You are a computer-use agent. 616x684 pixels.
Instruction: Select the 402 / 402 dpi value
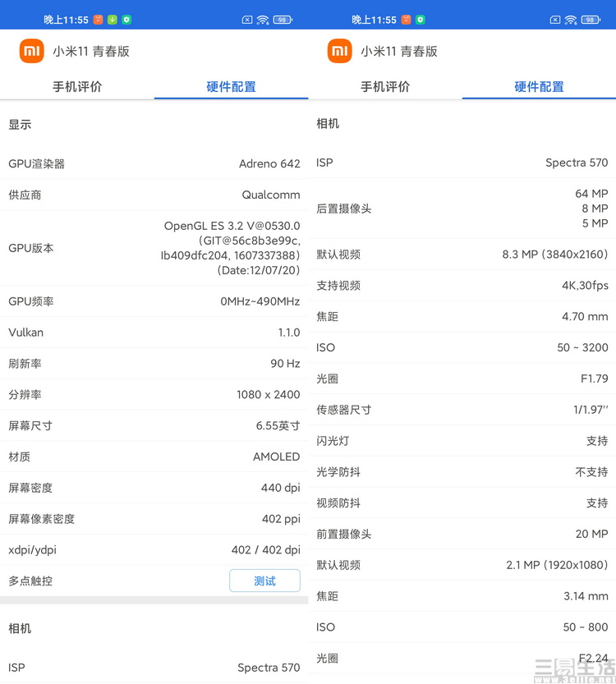click(265, 549)
